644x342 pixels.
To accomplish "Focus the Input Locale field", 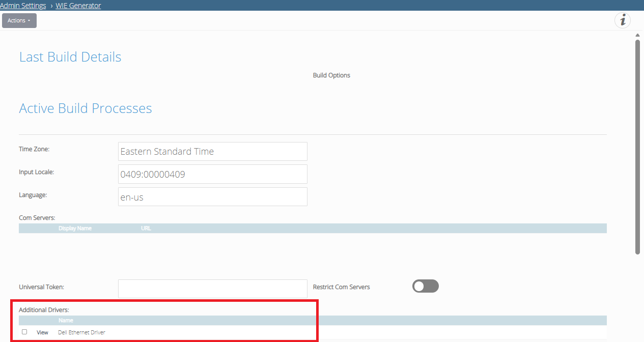I will pos(213,174).
